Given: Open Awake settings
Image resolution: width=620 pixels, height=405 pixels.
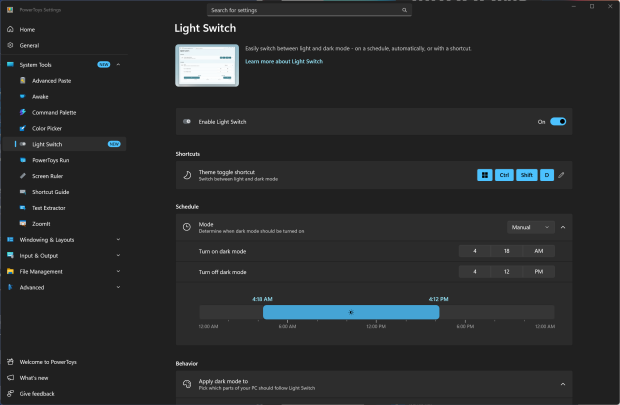Looking at the screenshot, I should coord(63,97).
